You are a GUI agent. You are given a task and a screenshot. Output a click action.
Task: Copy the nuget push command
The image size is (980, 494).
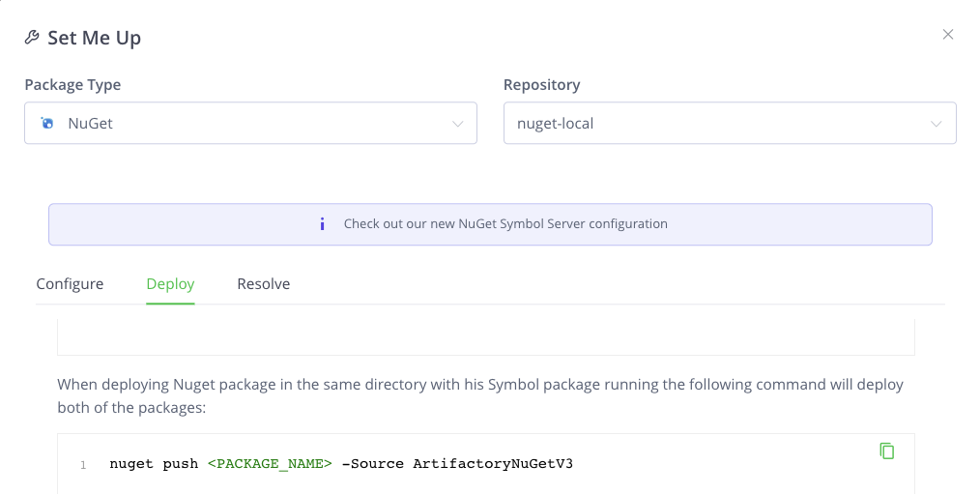point(887,450)
